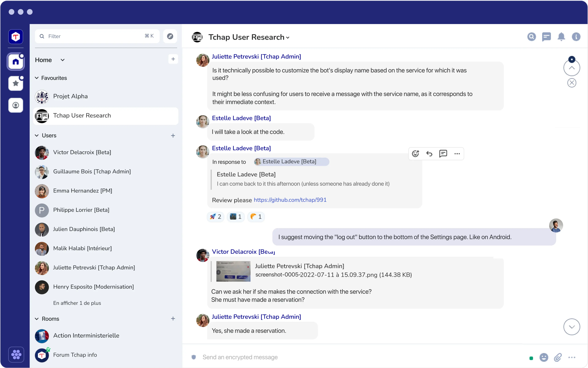Switch to Favourites space in sidebar
Screen dimensions: 588x368
click(16, 84)
